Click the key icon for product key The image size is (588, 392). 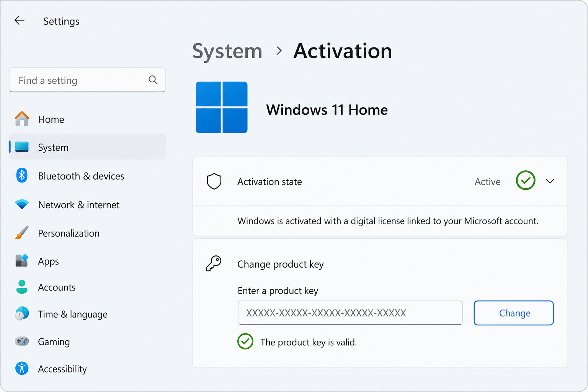tap(214, 263)
